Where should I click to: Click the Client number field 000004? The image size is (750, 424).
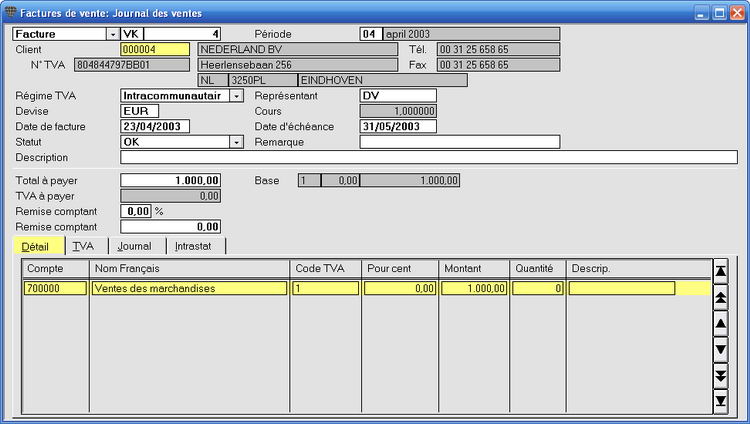pos(154,49)
